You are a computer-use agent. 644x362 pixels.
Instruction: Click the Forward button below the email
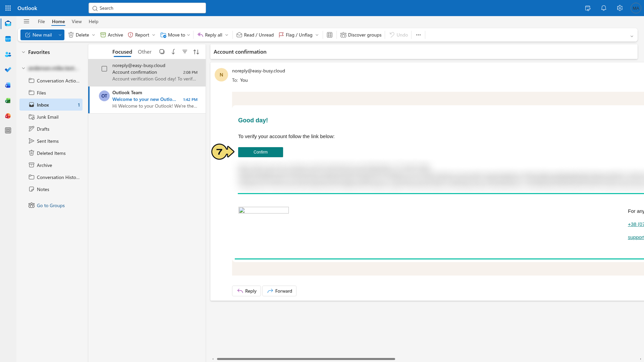tap(279, 291)
